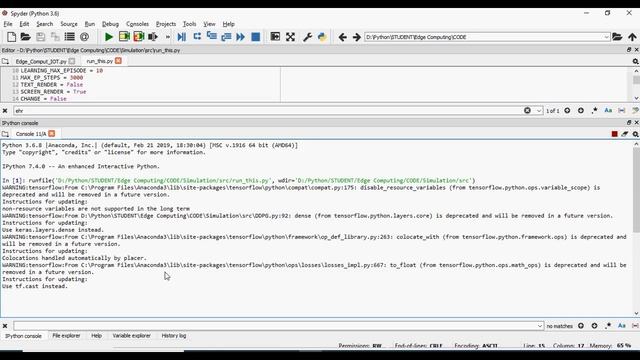Toggle regular expression in console find bar
640x360 pixels.
(x=608, y=326)
